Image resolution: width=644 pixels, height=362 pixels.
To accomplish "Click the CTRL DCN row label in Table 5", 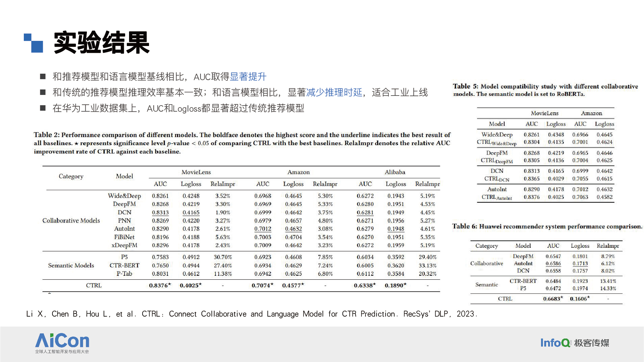I will (x=497, y=179).
